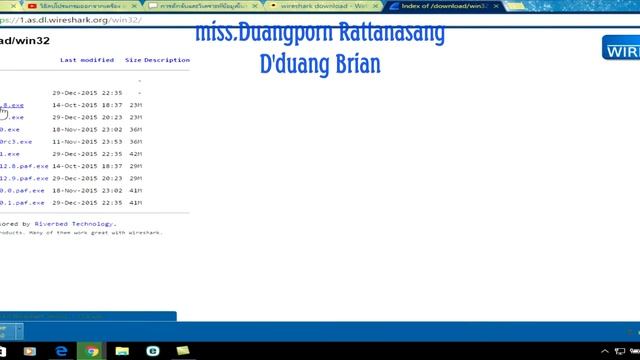This screenshot has width=640, height=360.
Task: Switch to the Thai-titled chat-icon tab
Action: point(203,6)
